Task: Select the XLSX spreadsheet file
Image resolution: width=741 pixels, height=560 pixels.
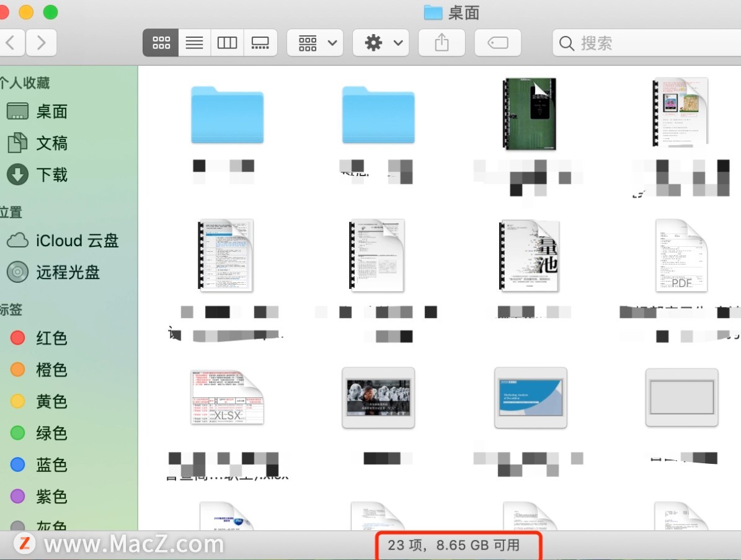Action: coord(228,397)
